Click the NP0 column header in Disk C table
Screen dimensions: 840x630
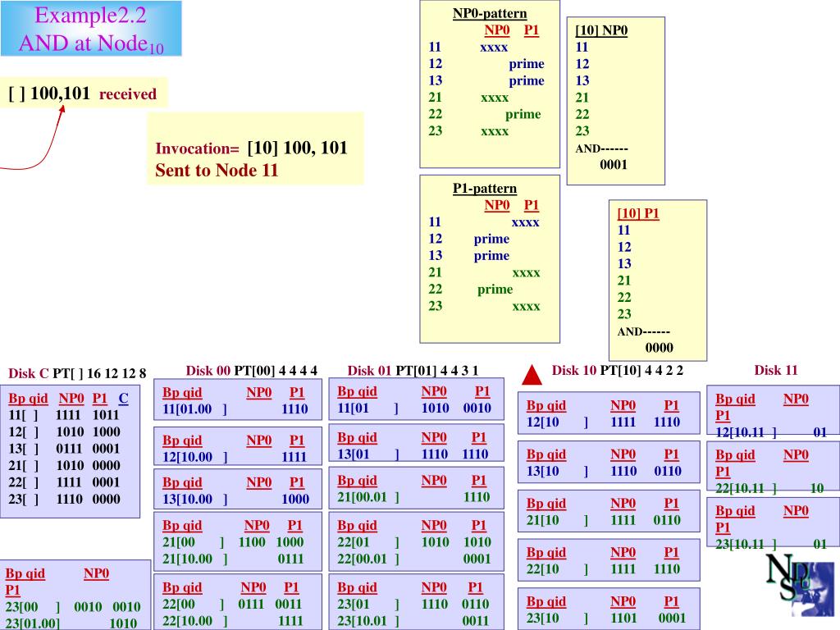pos(71,399)
